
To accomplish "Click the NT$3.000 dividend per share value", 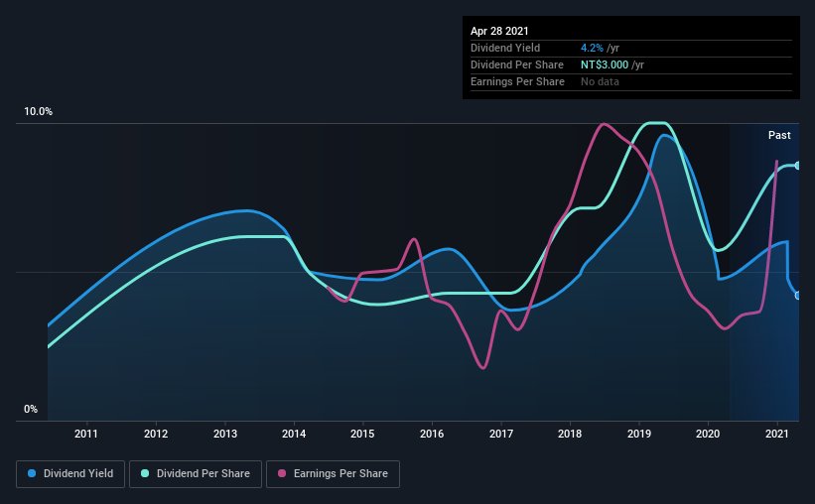I will pos(605,64).
